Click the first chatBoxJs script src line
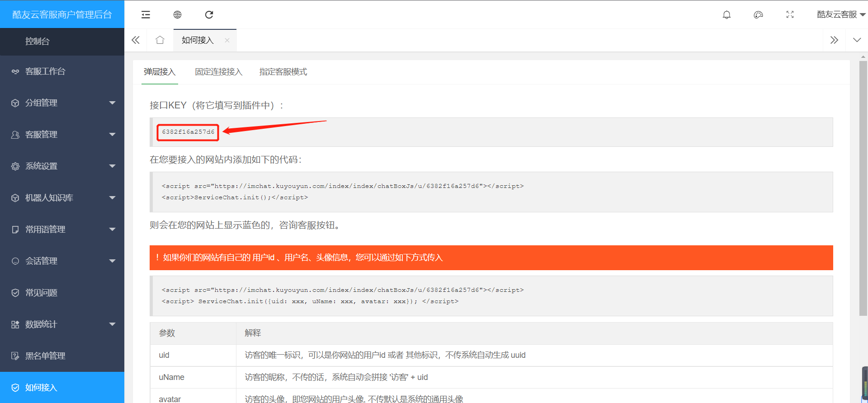Viewport: 868px width, 403px height. coord(343,186)
